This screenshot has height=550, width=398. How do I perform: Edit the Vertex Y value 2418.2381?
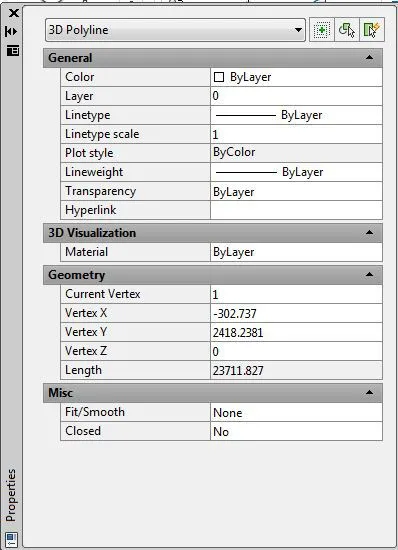click(x=296, y=332)
